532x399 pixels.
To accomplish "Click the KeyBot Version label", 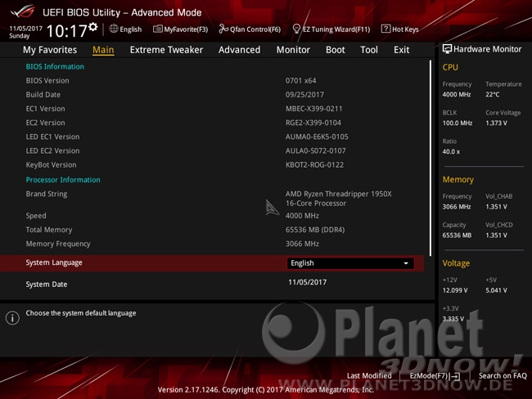I will click(52, 165).
